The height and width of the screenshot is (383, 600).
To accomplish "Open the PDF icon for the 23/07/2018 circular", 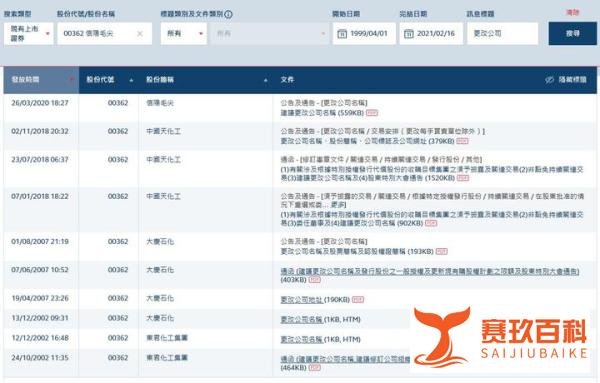I will pos(463,178).
